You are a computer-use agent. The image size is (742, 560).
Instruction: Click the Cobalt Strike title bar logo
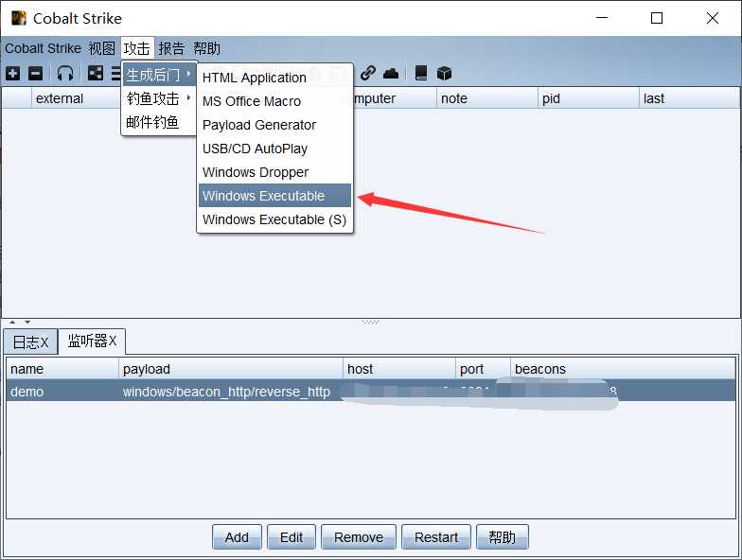(19, 18)
